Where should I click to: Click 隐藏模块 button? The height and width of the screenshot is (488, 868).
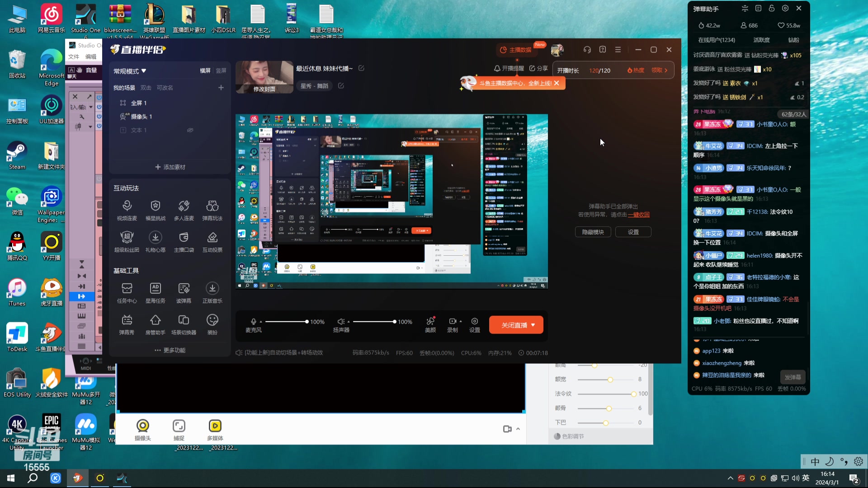click(593, 232)
